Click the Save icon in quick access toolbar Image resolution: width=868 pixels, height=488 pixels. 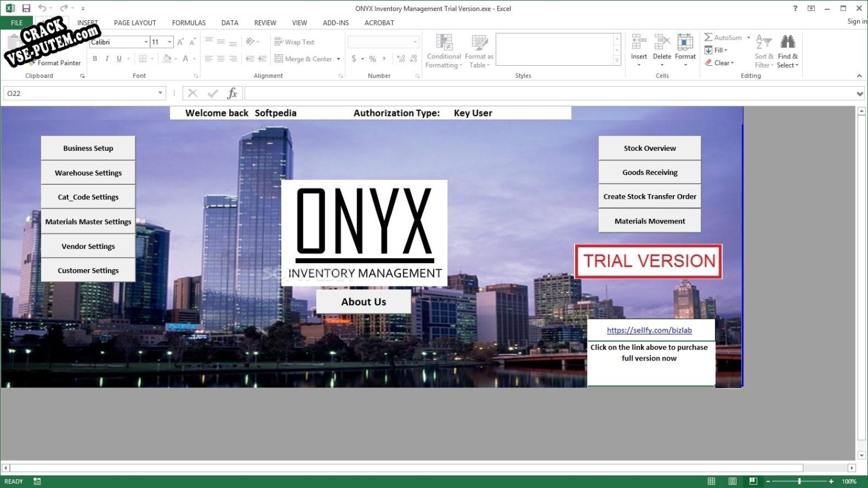coord(26,8)
